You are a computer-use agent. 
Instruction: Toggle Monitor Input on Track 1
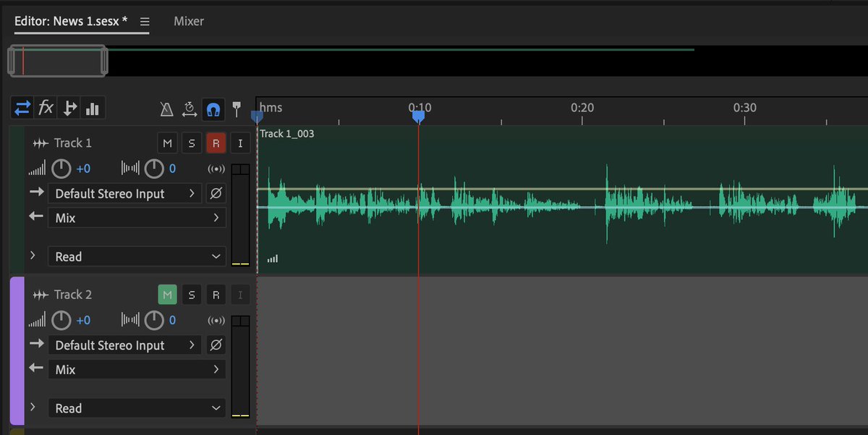point(240,143)
